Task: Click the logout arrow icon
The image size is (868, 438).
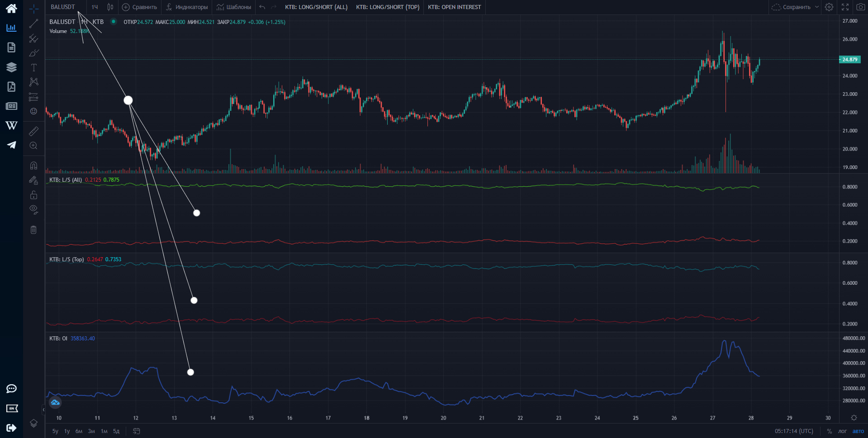Action: 11,428
